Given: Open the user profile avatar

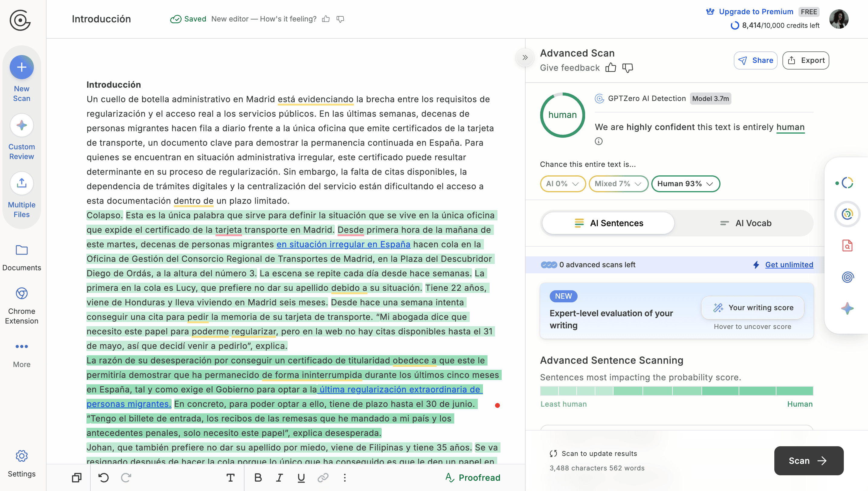Looking at the screenshot, I should point(838,19).
